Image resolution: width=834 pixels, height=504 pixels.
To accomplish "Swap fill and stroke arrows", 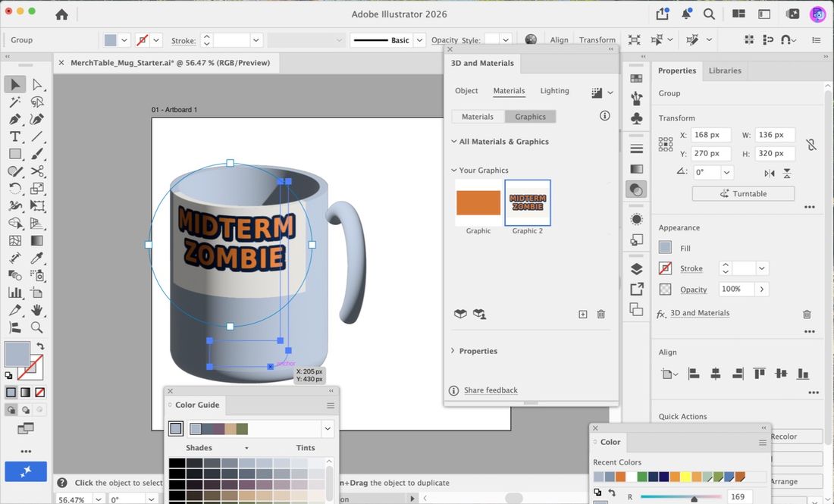I will click(x=40, y=346).
